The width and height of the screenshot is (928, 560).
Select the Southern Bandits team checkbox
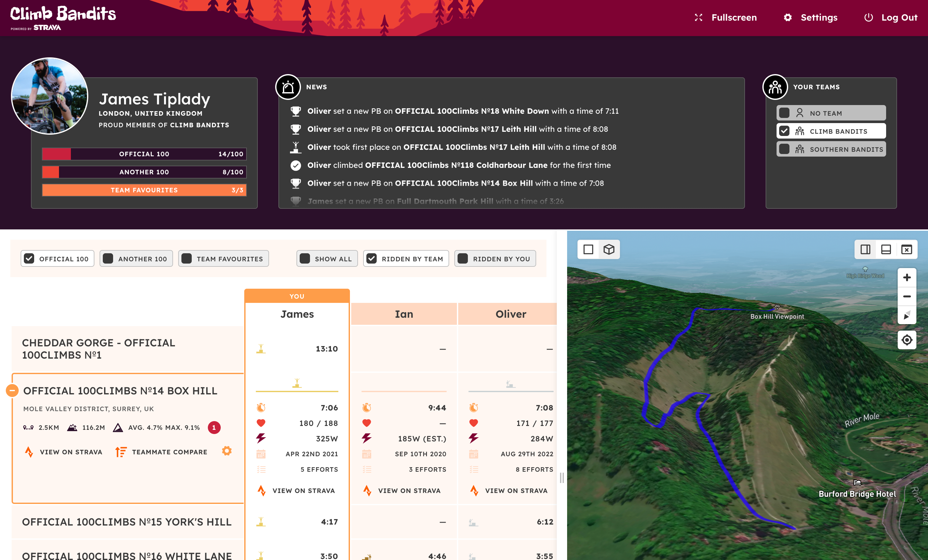[x=784, y=149]
